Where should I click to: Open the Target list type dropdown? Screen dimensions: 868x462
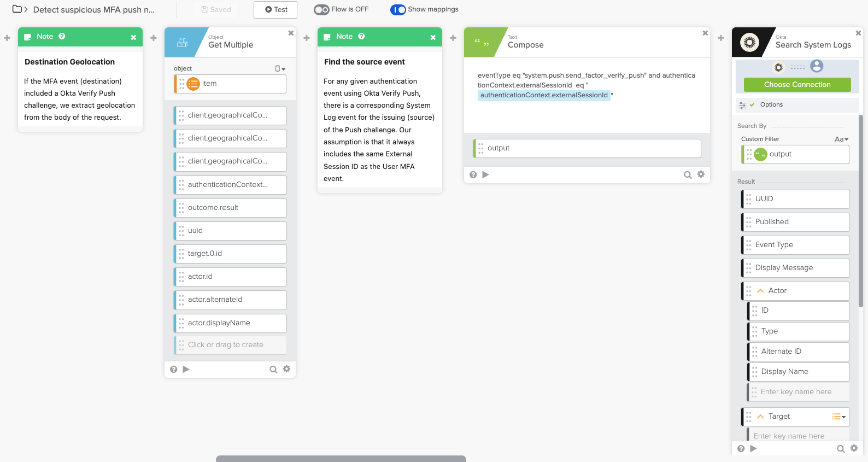point(838,417)
